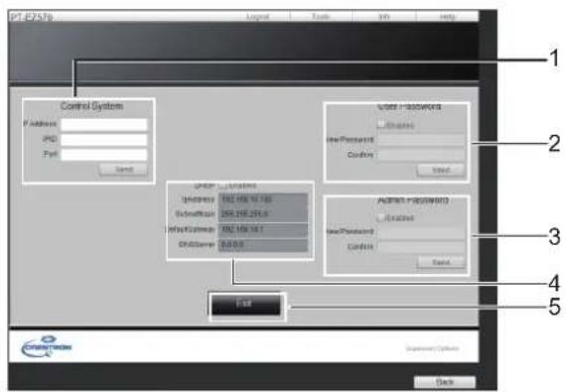Focus the Admin New Password field
Viewport: 566px width, 392px height.
click(421, 232)
